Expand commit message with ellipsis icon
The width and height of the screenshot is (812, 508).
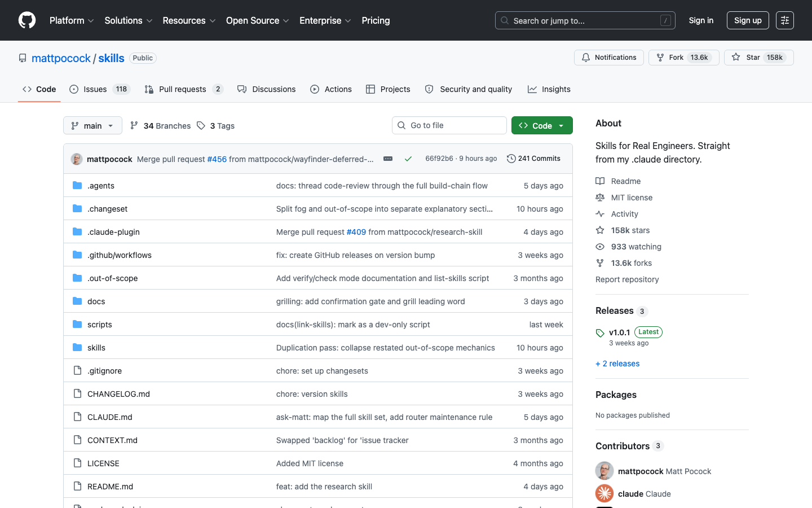click(x=388, y=159)
